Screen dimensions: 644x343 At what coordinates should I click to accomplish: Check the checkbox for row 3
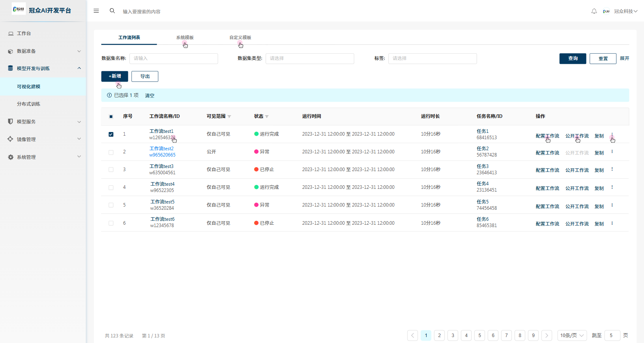click(111, 170)
